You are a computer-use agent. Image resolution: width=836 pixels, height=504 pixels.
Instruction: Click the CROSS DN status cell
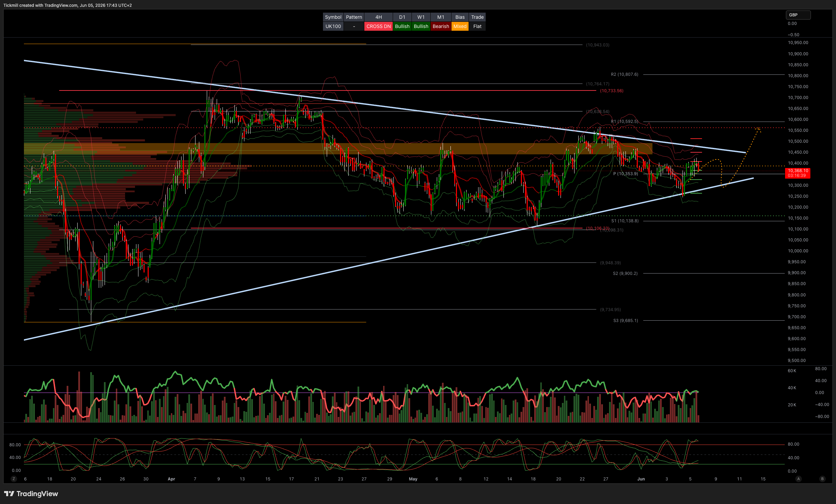click(378, 26)
